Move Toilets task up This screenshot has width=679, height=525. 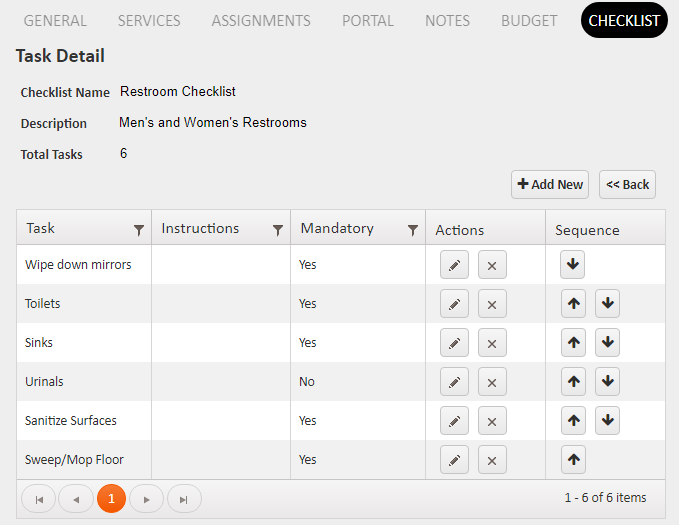click(x=573, y=303)
